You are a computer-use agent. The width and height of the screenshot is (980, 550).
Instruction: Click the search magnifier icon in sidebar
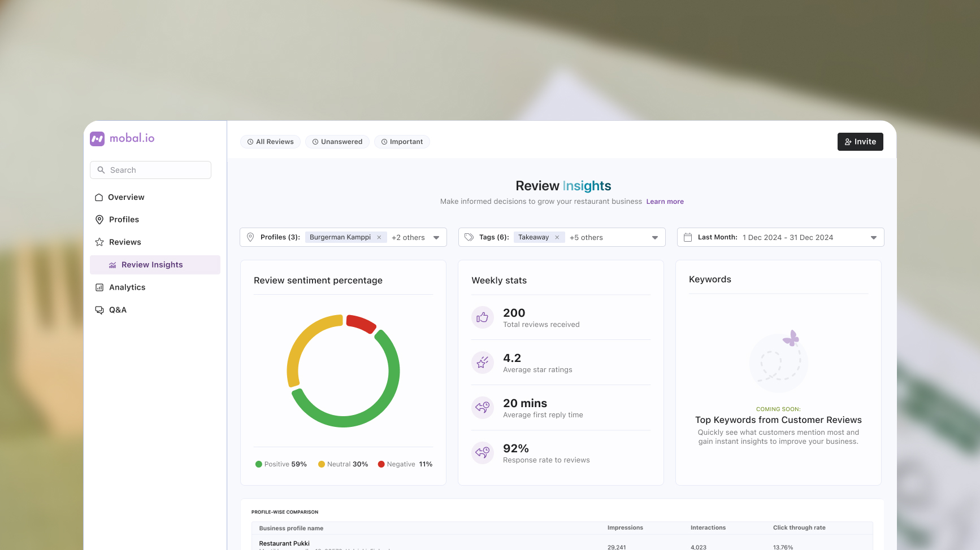[x=101, y=170]
